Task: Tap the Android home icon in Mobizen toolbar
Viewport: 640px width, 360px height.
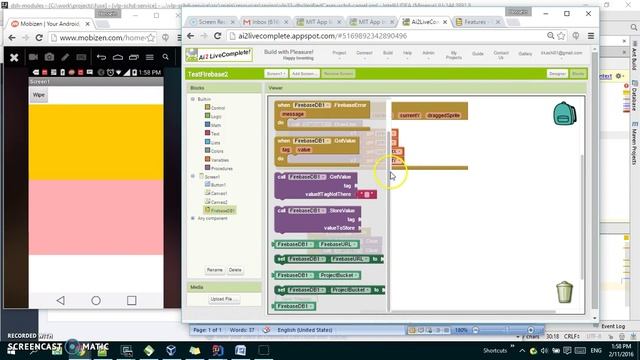Action: 118,57
